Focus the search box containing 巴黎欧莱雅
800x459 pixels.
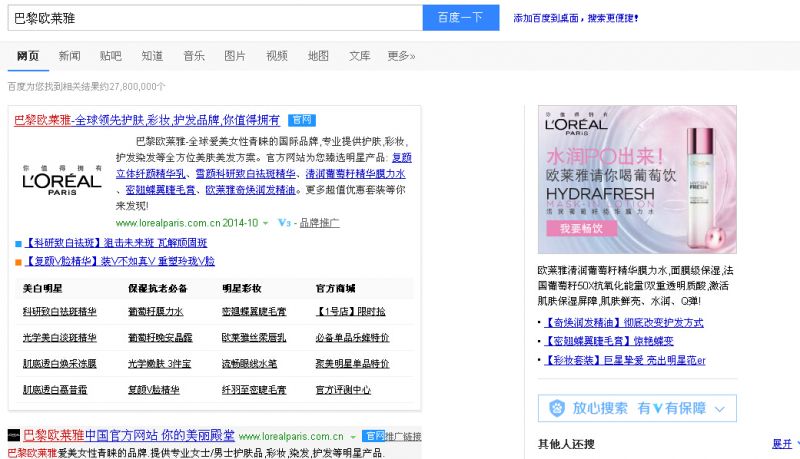coord(215,18)
